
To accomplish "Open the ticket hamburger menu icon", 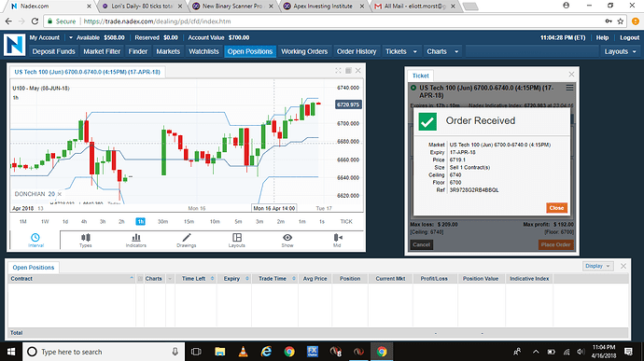I will 569,88.
